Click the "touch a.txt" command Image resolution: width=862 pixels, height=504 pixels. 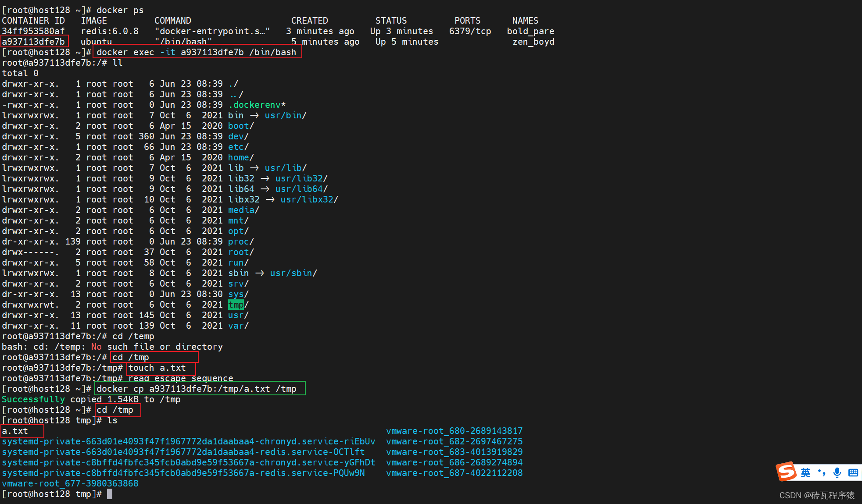pos(157,368)
